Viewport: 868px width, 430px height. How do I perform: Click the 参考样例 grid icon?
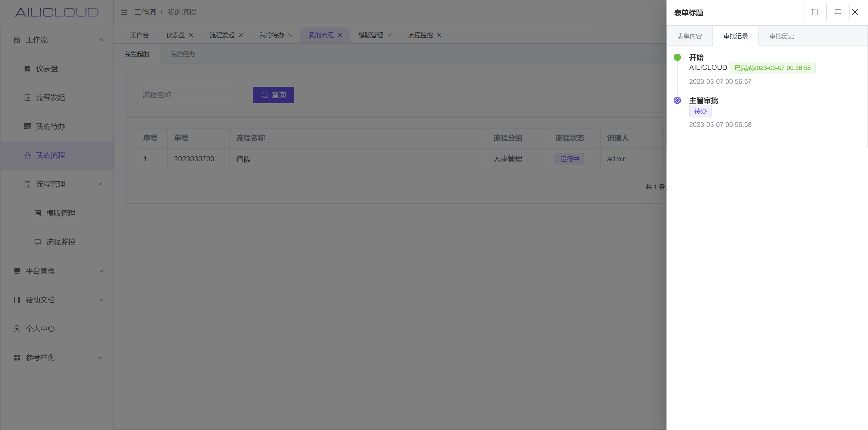pos(17,358)
